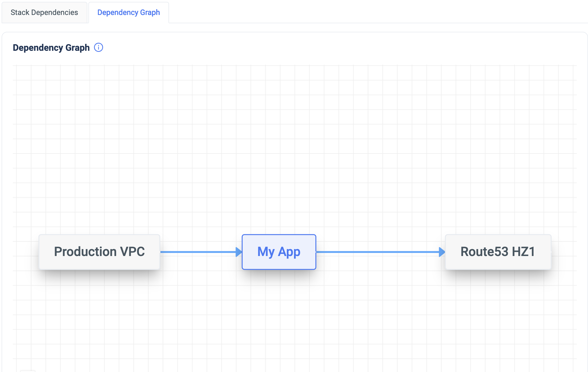The width and height of the screenshot is (588, 372).
Task: Select the Route53 HZ1 node
Action: 498,252
